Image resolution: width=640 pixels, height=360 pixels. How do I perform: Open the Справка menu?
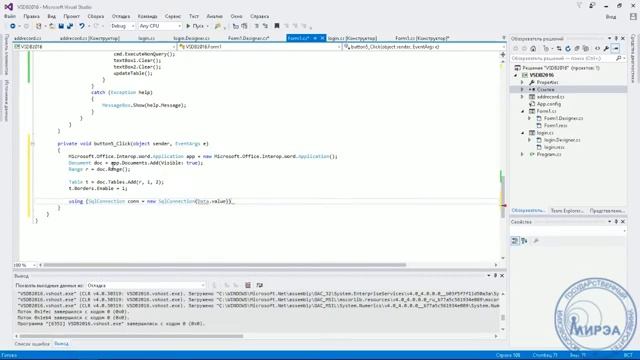point(259,16)
